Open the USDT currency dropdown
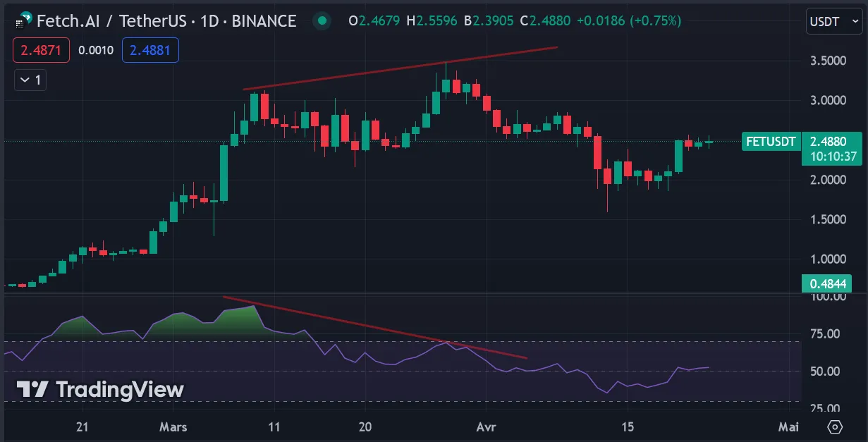Viewport: 868px width, 442px height. [833, 22]
